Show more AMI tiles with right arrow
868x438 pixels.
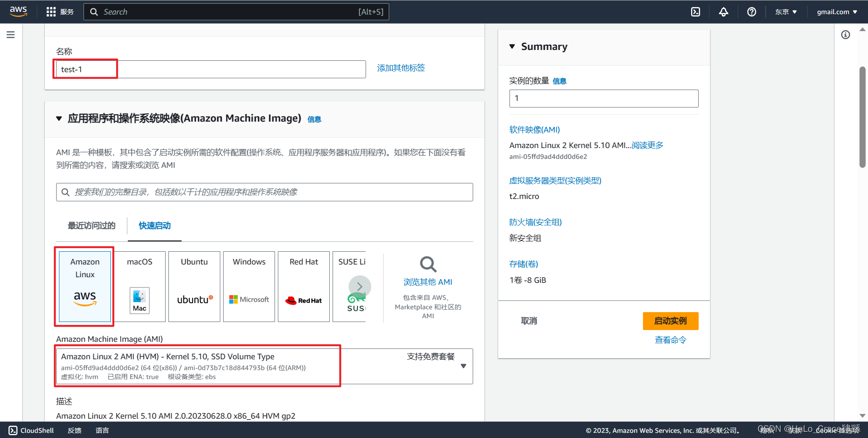click(x=360, y=287)
